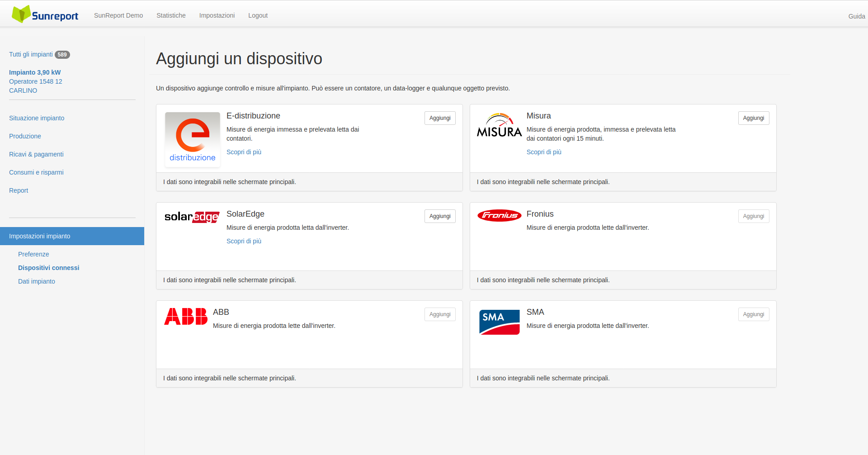This screenshot has height=455, width=868.
Task: Click the 589 plant count badge
Action: [62, 55]
